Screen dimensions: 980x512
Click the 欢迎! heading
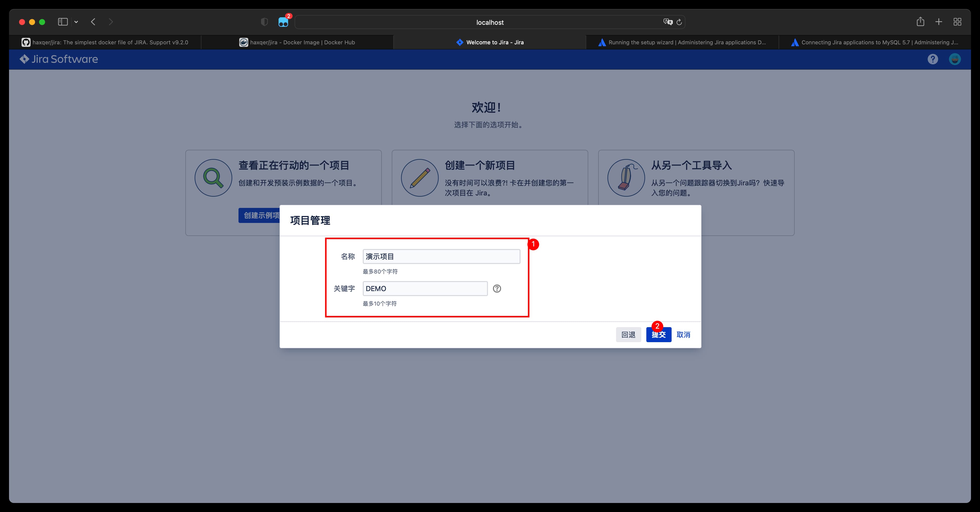tap(486, 107)
